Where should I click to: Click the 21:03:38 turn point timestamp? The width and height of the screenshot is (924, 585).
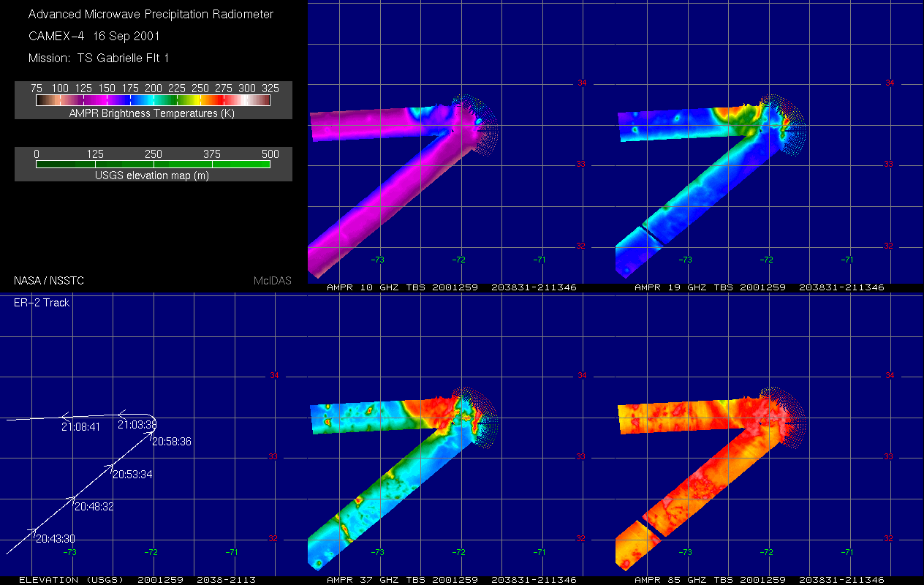point(137,425)
